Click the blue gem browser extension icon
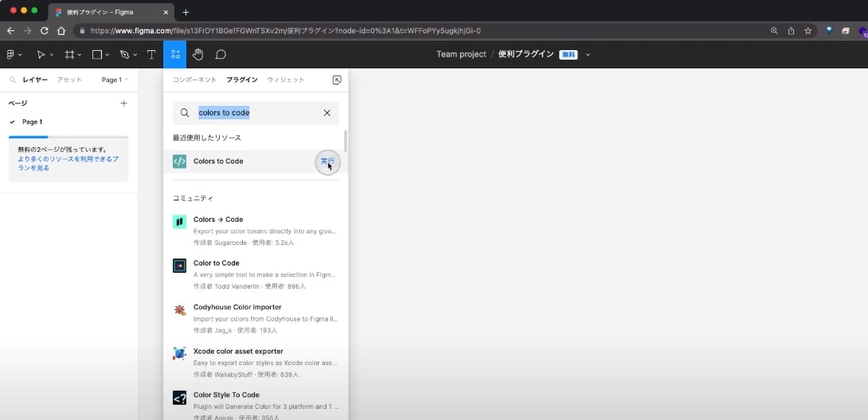 [x=829, y=31]
